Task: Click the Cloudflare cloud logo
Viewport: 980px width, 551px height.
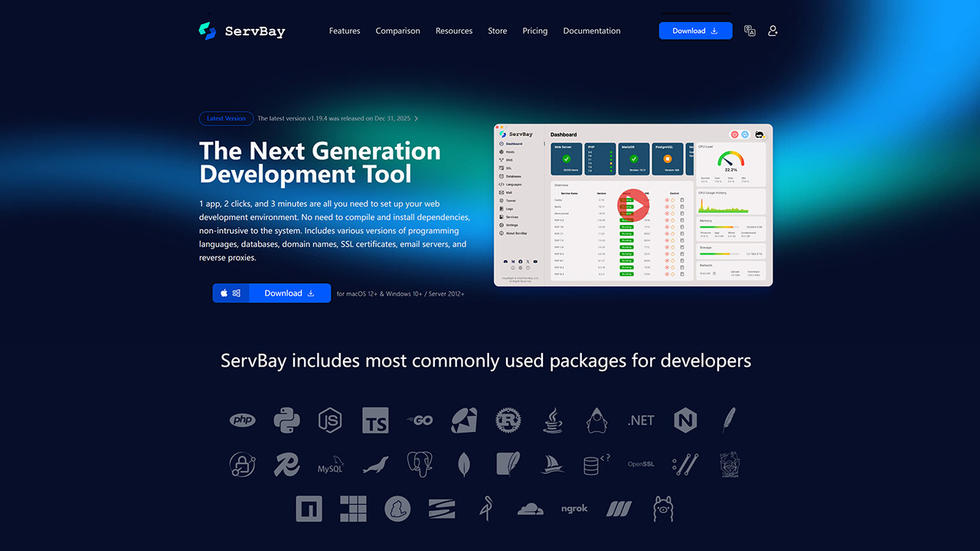Action: tap(530, 509)
